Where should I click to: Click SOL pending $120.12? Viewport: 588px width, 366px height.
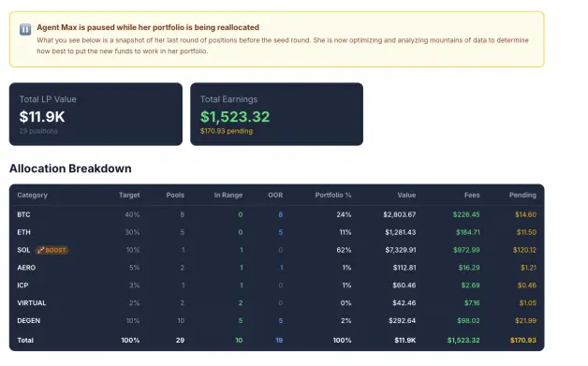(524, 250)
